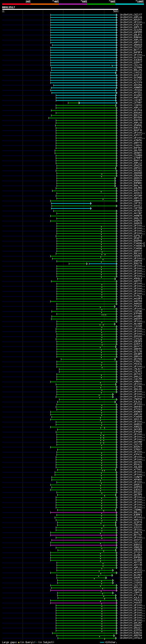This screenshot has width=146, height=644.
Task: Click hit label UniRef100_P34896-3
Action: click(132, 246)
